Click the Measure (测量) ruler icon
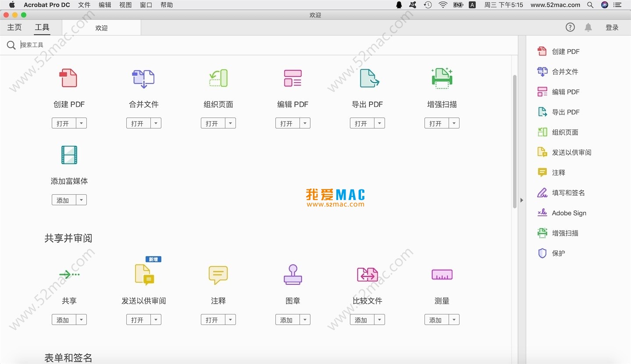This screenshot has height=364, width=631. pos(442,275)
